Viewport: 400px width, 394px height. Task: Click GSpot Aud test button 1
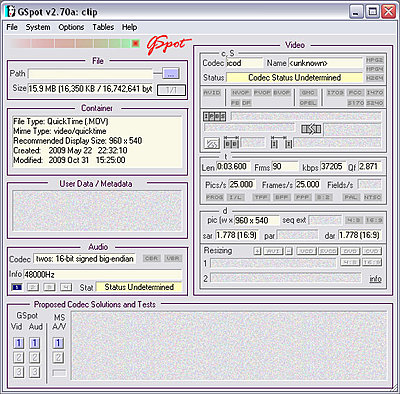pos(34,343)
